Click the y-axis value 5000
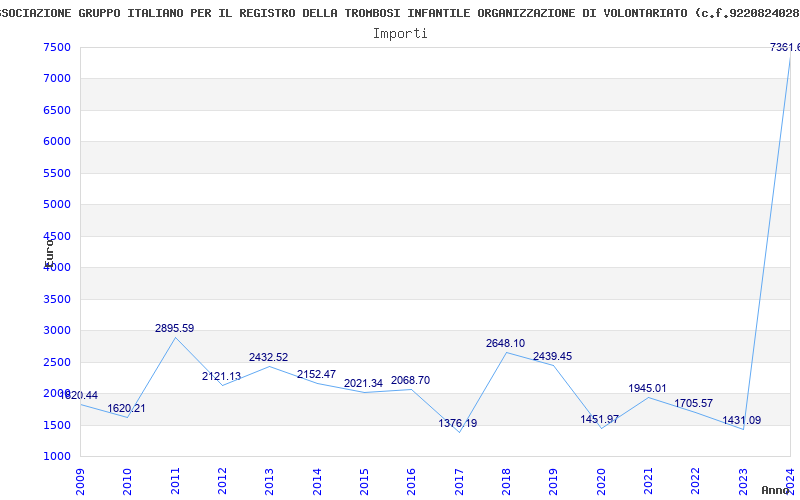Viewport: 800px width, 500px height. (x=57, y=205)
